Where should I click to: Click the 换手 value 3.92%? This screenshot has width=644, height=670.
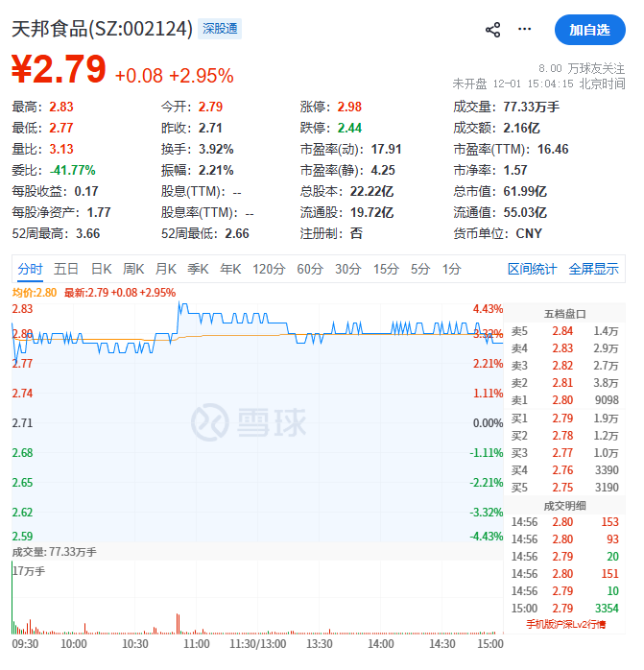point(216,149)
